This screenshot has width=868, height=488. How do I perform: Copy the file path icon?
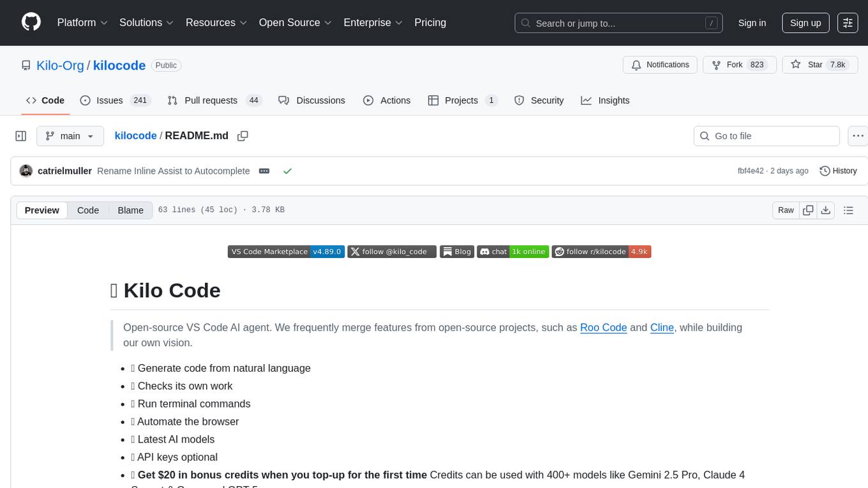coord(243,136)
